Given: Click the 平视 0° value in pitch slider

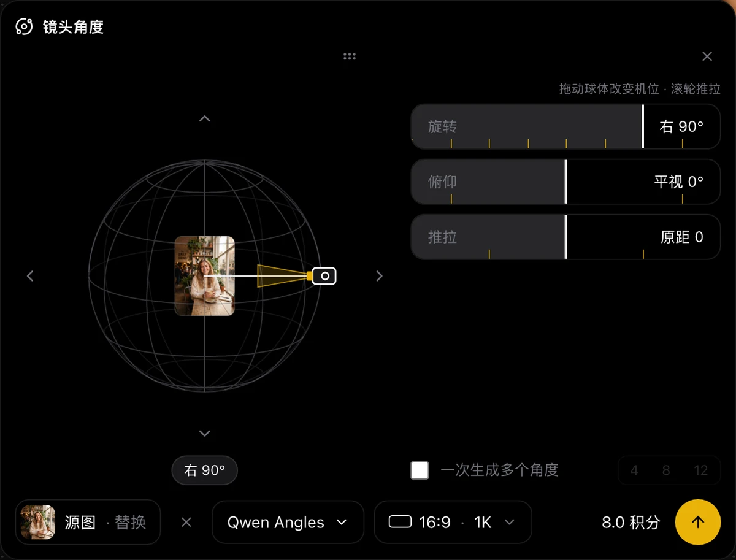Looking at the screenshot, I should click(x=679, y=182).
